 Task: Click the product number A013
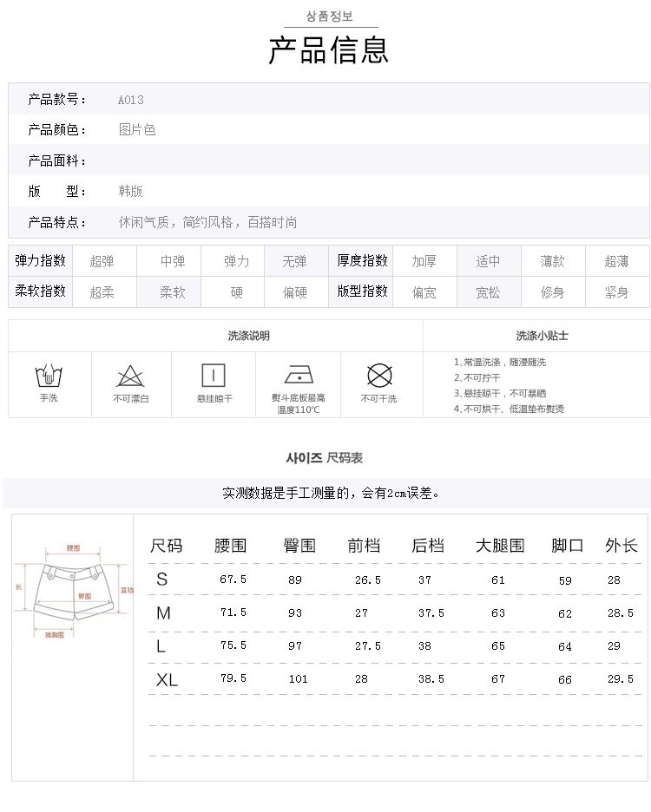130,100
